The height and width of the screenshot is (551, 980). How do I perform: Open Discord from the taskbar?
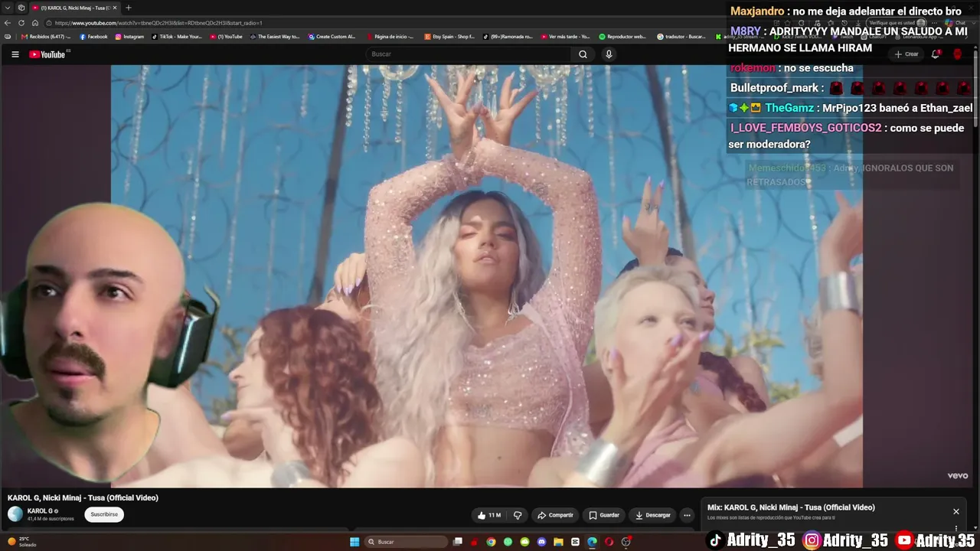541,542
